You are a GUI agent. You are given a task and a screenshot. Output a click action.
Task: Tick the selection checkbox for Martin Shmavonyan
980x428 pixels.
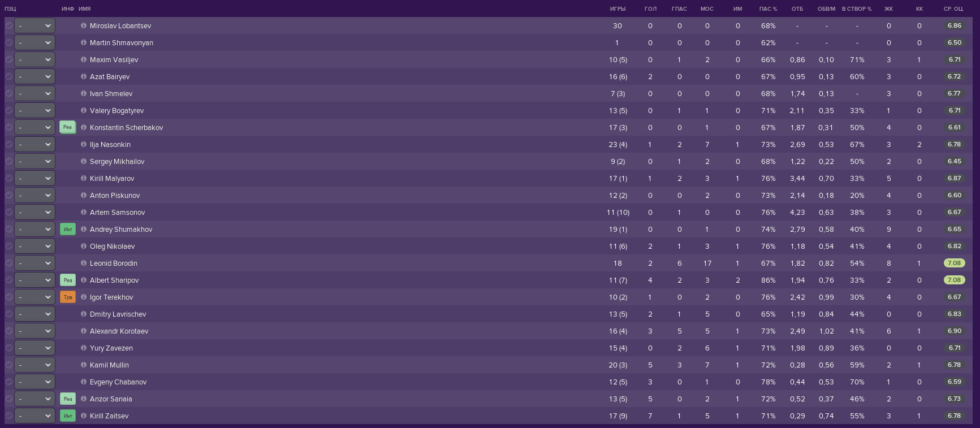(x=8, y=42)
